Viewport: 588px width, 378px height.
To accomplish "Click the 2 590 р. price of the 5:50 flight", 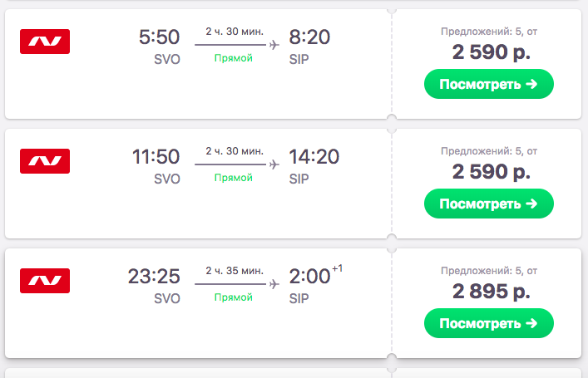I will click(489, 52).
